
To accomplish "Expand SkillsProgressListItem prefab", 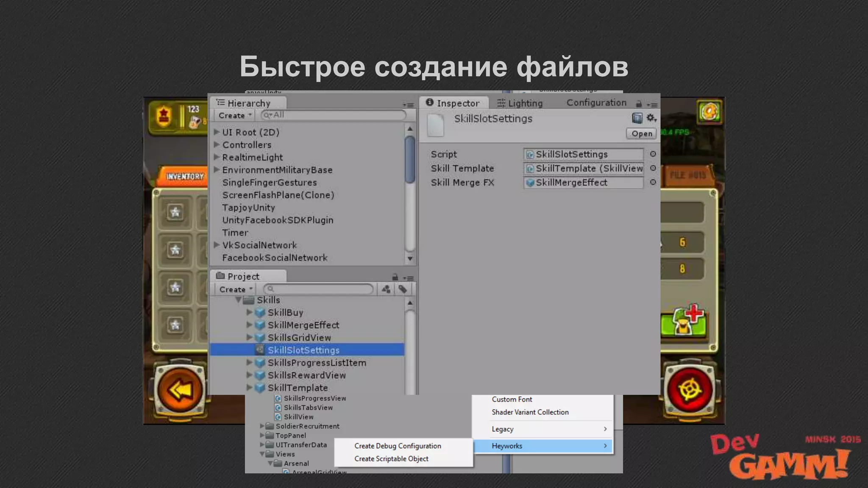I will click(x=249, y=363).
